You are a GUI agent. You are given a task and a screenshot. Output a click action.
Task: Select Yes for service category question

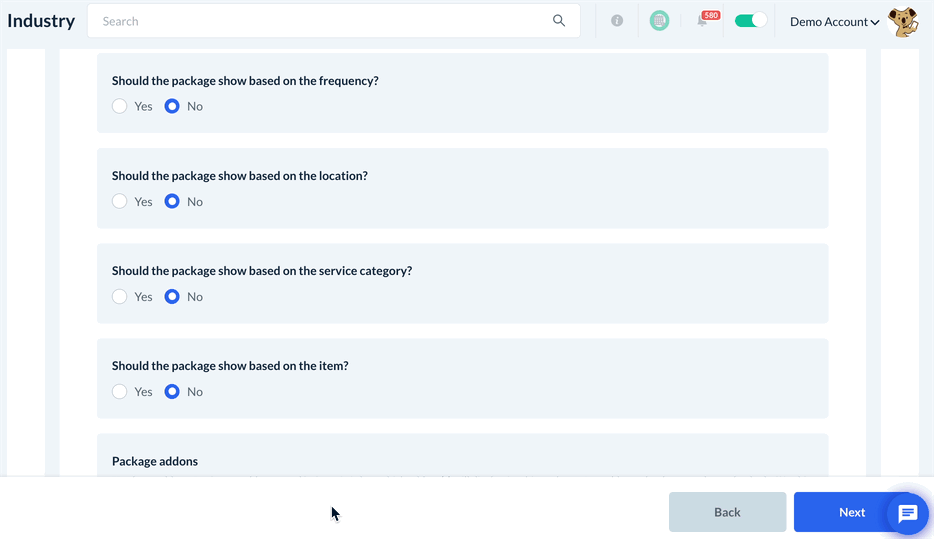point(120,296)
